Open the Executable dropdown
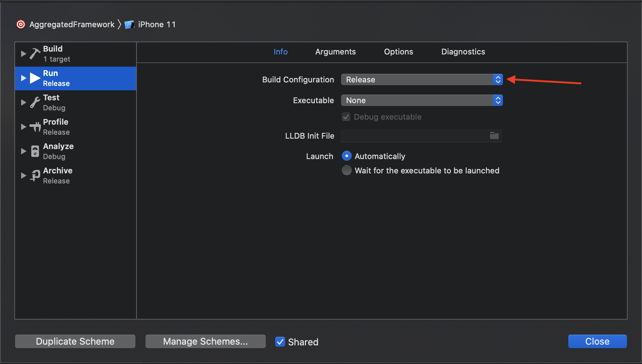 (422, 100)
